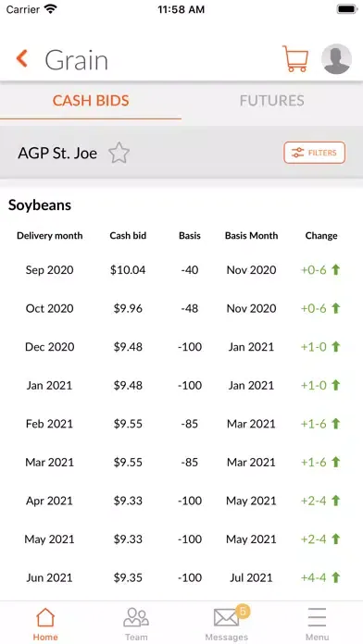Tap the Messages notification badge
Viewport: 363px width, 644px height.
pos(243,611)
